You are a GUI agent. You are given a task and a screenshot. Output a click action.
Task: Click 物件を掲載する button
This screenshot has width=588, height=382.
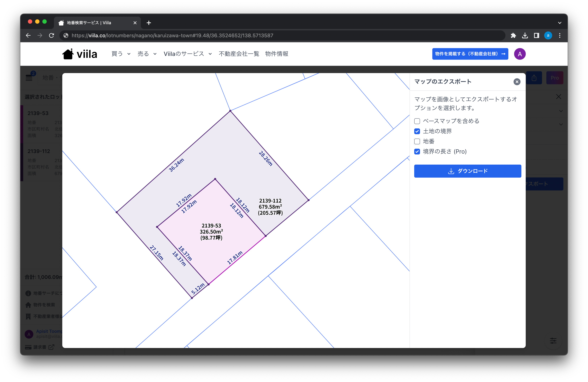470,54
